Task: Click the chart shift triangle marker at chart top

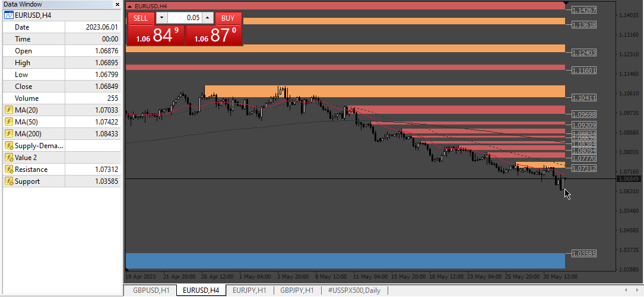Action: 567,4
